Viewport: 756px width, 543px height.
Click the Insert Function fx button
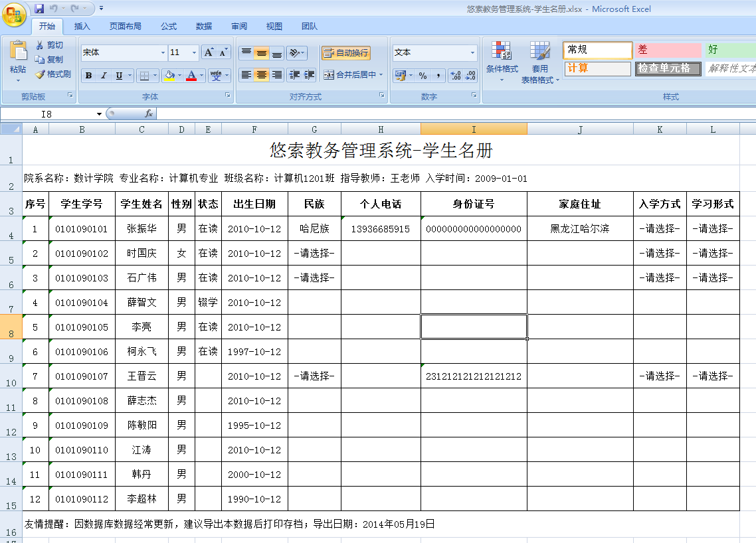[x=149, y=114]
